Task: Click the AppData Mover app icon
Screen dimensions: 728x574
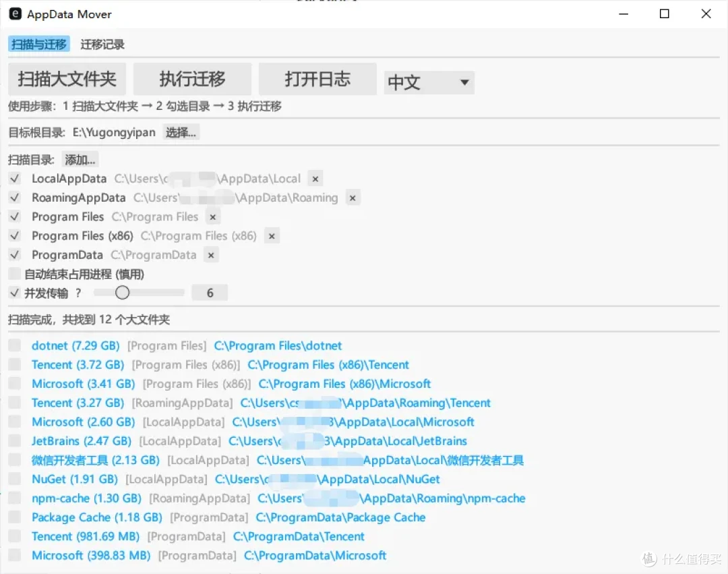Action: coord(15,14)
